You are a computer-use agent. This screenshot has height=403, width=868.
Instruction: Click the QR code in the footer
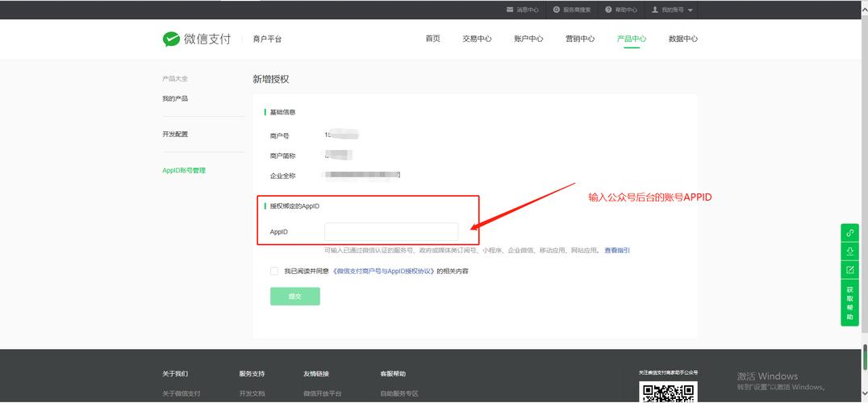point(668,393)
